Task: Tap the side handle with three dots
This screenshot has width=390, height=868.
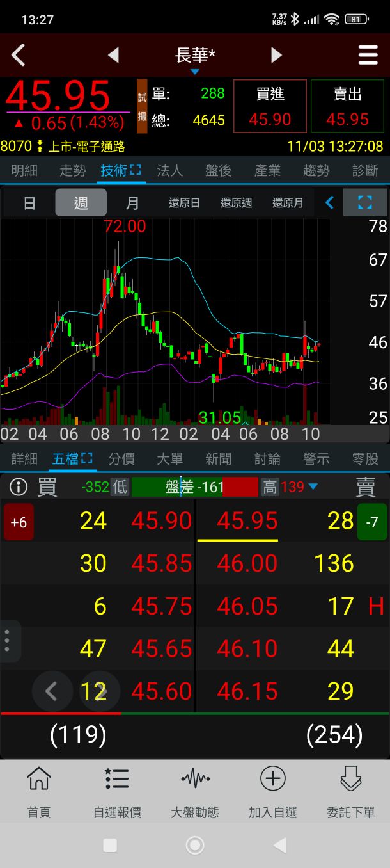Action: (8, 641)
